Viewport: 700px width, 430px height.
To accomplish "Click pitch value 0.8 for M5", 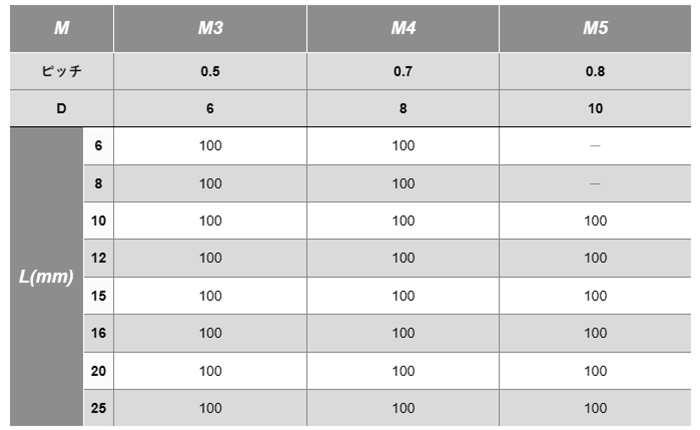I will click(x=595, y=71).
